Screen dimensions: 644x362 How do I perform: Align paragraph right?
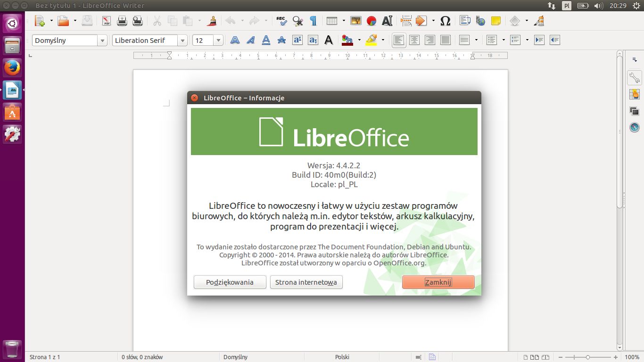[x=429, y=40]
